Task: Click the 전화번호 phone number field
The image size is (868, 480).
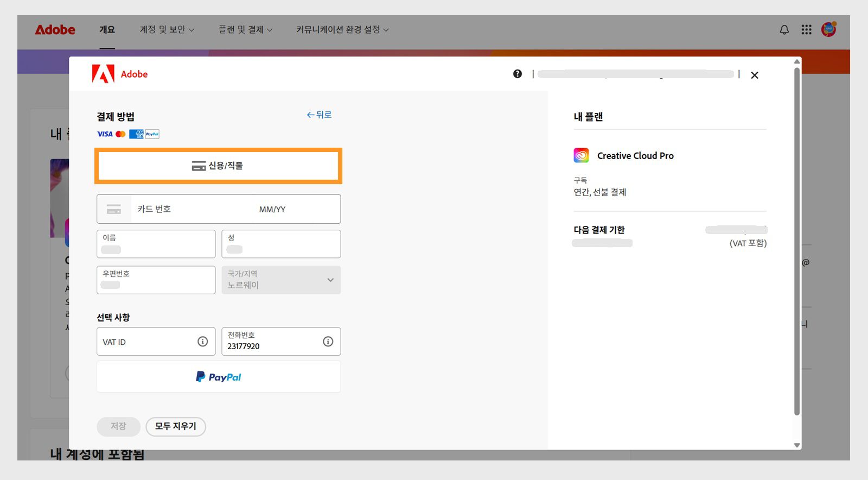Action: click(281, 342)
